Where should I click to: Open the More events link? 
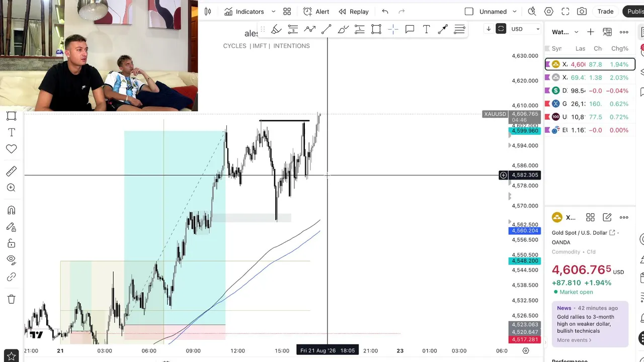coord(574,340)
